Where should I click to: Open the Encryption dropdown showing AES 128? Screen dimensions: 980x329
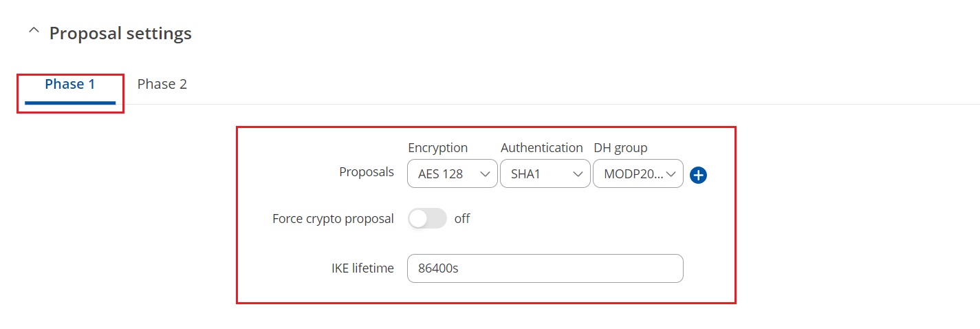click(452, 174)
